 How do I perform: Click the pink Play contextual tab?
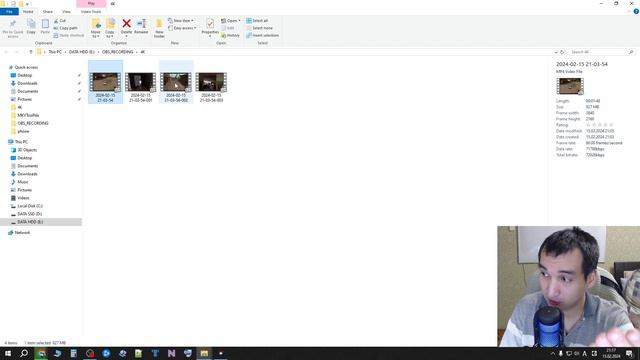(91, 4)
